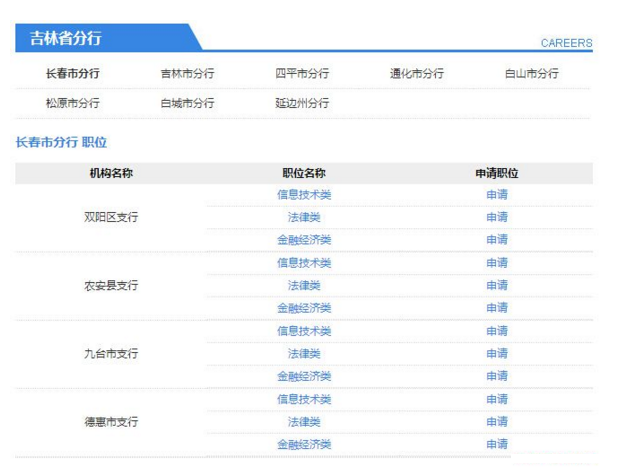View 信息技术类 position under 德惠市支行
635x467 pixels.
click(x=304, y=399)
